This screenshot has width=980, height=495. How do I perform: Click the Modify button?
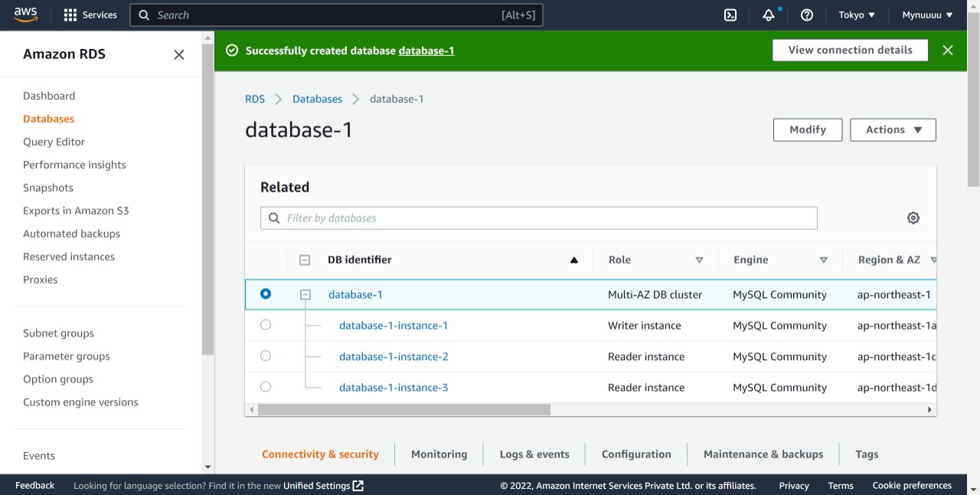click(808, 129)
